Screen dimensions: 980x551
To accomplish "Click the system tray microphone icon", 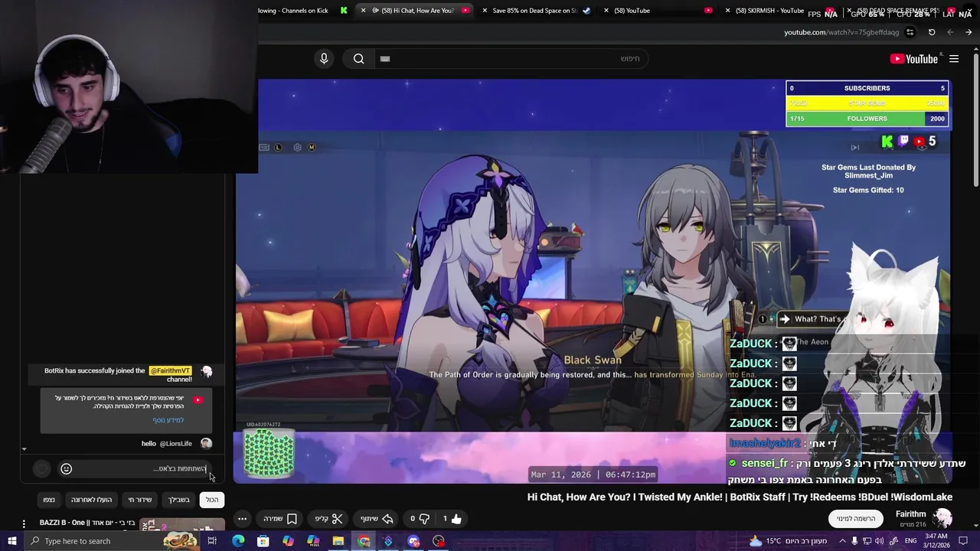I will pyautogui.click(x=854, y=541).
